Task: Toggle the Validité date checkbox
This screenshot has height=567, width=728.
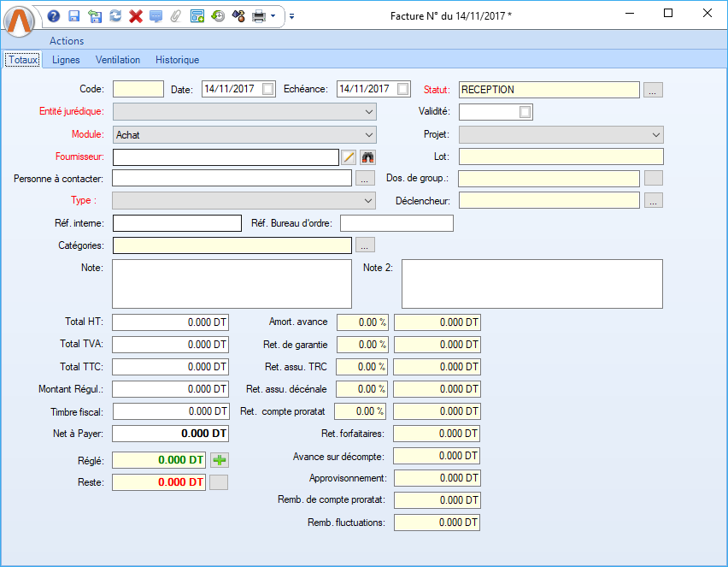Action: [525, 112]
